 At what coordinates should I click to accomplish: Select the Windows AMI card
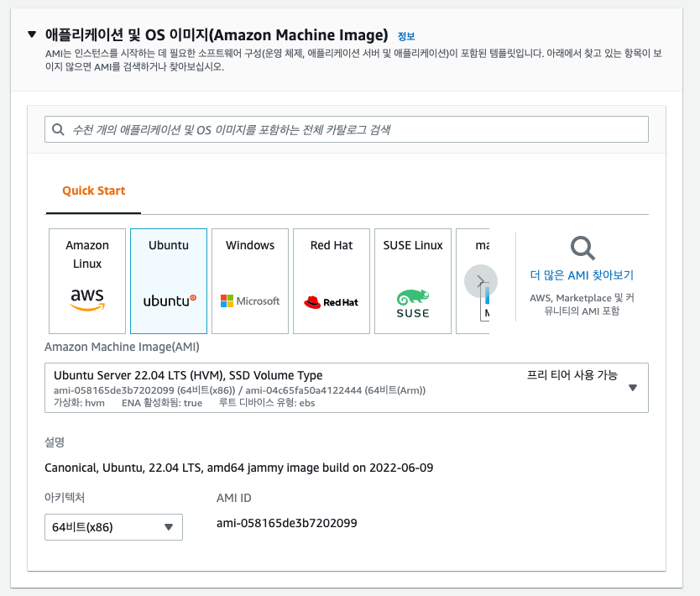coord(250,281)
